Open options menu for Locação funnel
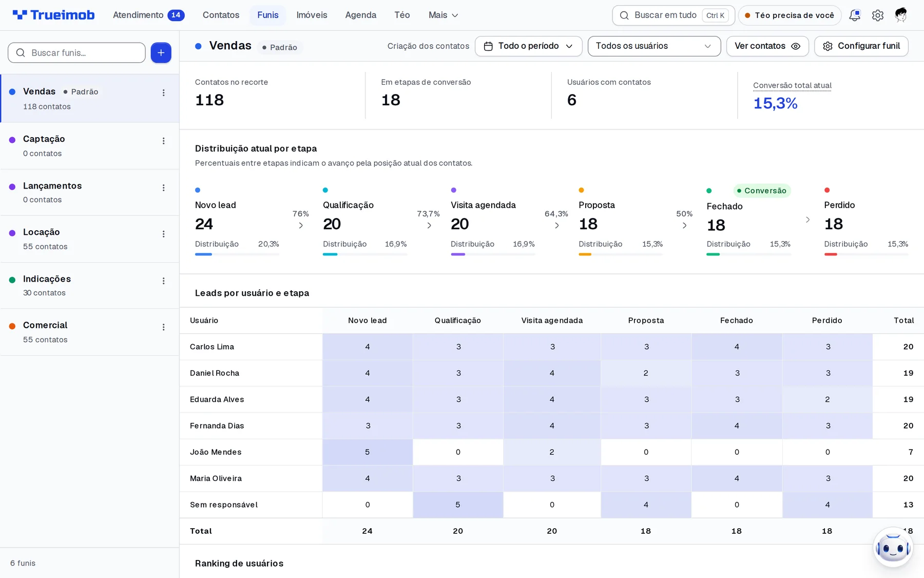 pos(164,234)
